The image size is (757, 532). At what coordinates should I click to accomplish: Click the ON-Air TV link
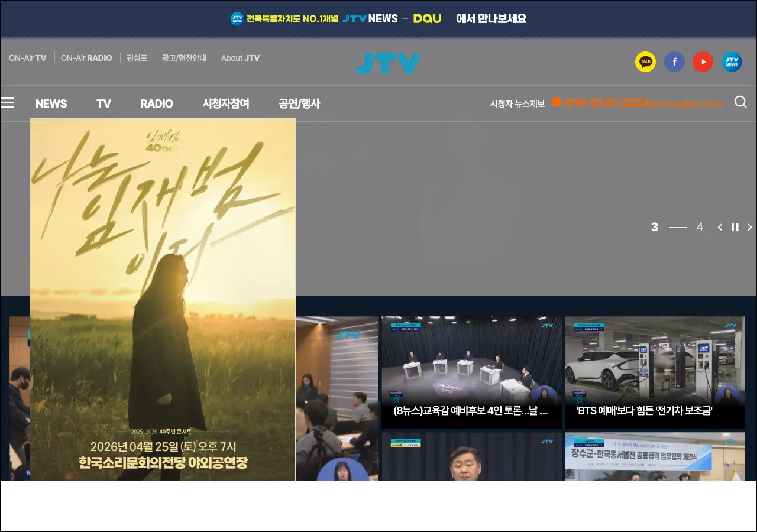(27, 58)
